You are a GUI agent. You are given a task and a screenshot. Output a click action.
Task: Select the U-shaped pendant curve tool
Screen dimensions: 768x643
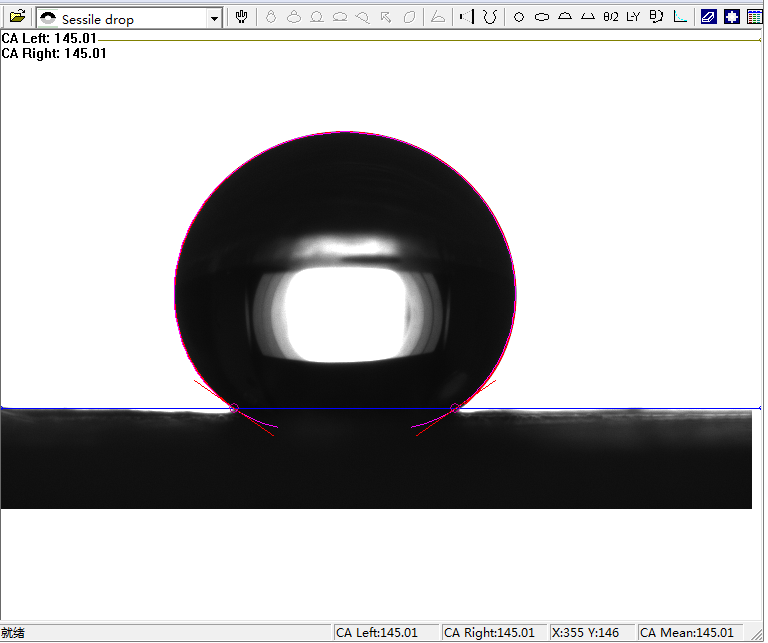(489, 17)
